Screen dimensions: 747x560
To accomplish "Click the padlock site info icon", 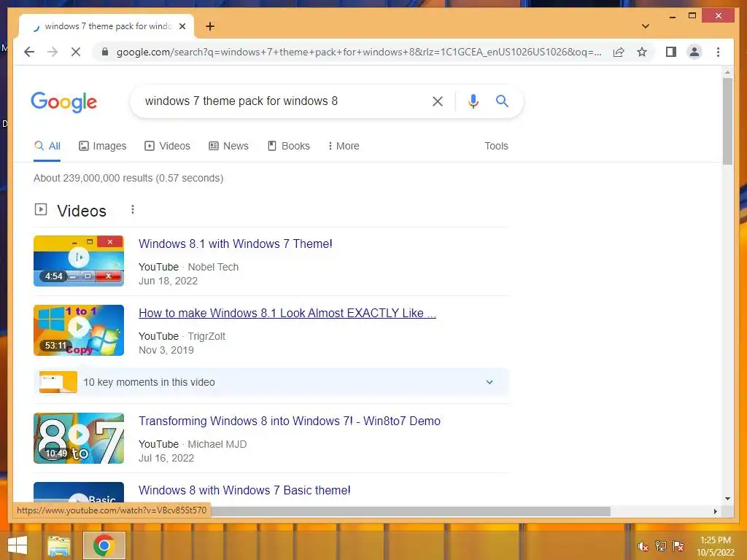I will click(105, 52).
